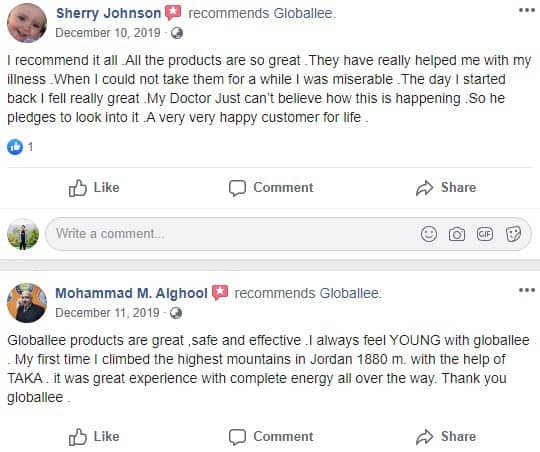This screenshot has width=540, height=452.
Task: Open the emoji picker in comment box
Action: (429, 234)
